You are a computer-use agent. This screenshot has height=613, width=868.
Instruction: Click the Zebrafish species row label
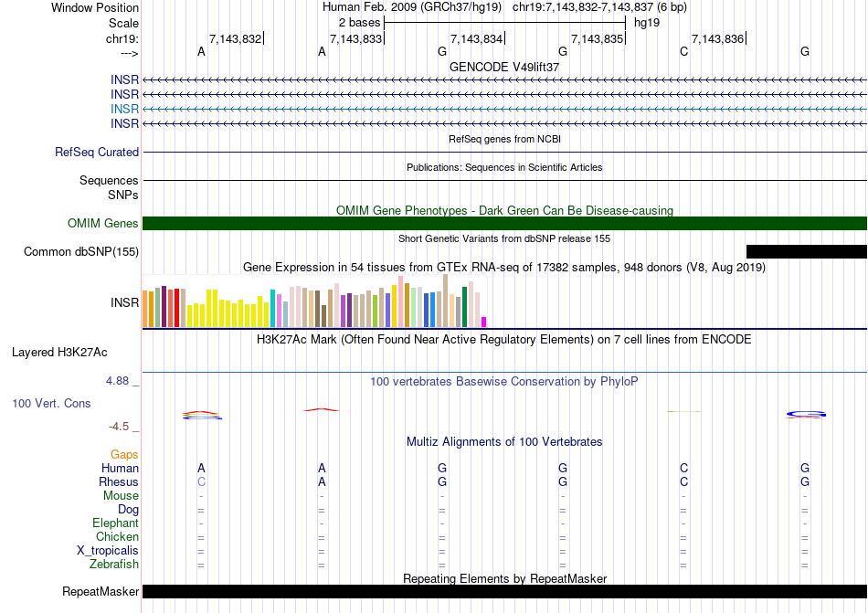pos(114,565)
